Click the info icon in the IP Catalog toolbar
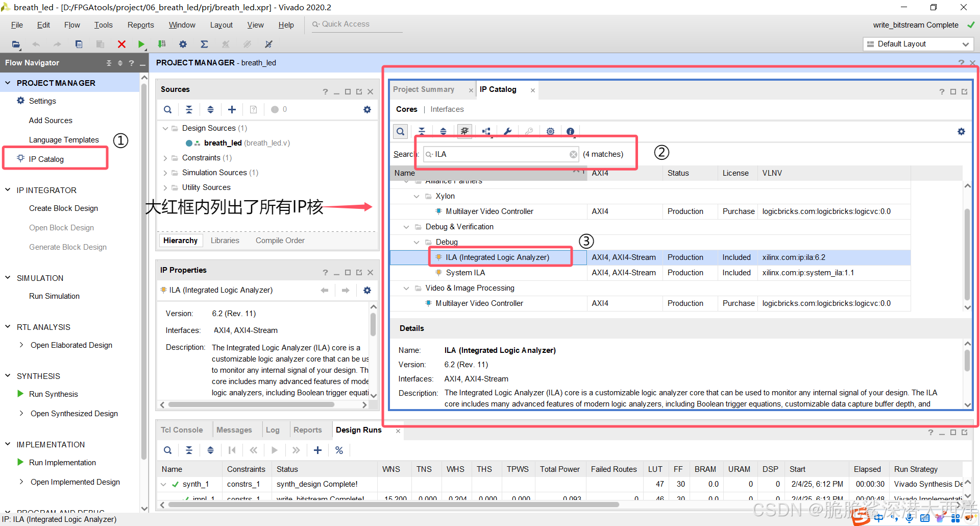980x526 pixels. click(x=571, y=131)
